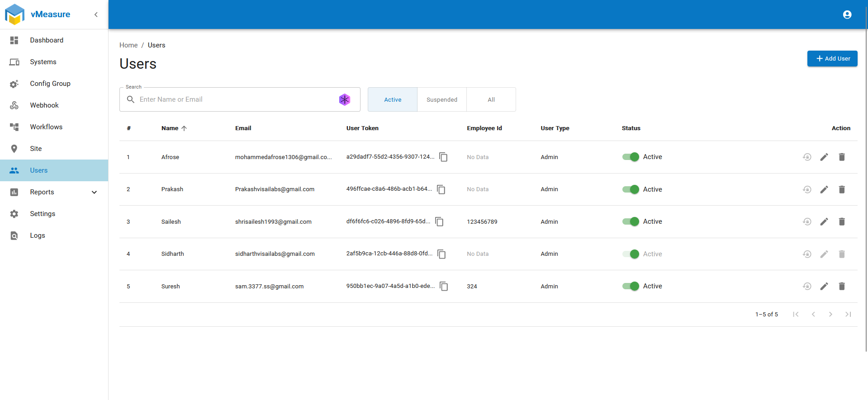
Task: Go to Home breadcrumb link
Action: [128, 45]
